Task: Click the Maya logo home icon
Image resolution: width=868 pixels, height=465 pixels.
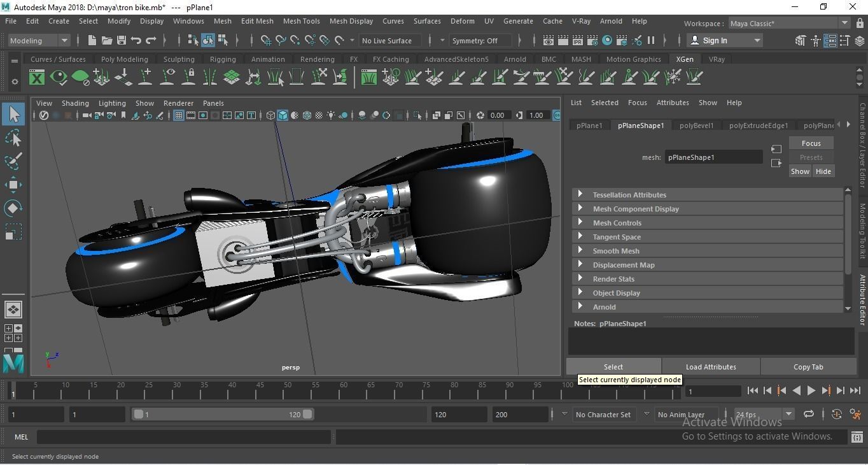Action: [13, 363]
